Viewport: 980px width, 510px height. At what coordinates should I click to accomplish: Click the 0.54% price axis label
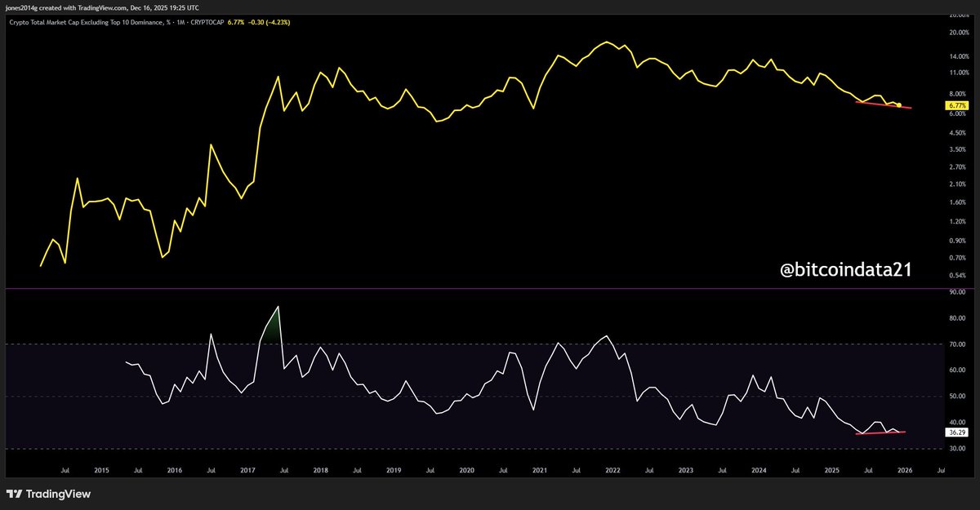957,276
